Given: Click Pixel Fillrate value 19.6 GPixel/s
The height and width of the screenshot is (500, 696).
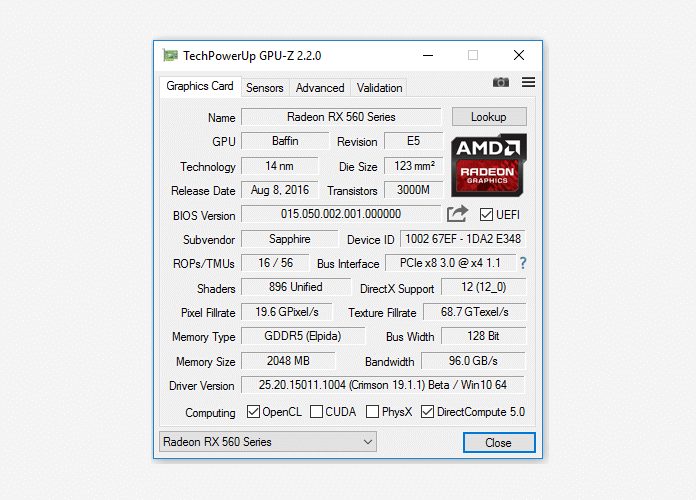Looking at the screenshot, I should tap(287, 312).
